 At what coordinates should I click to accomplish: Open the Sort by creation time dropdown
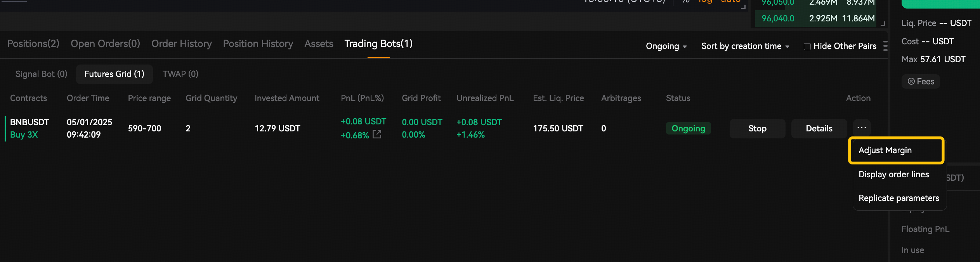[745, 46]
